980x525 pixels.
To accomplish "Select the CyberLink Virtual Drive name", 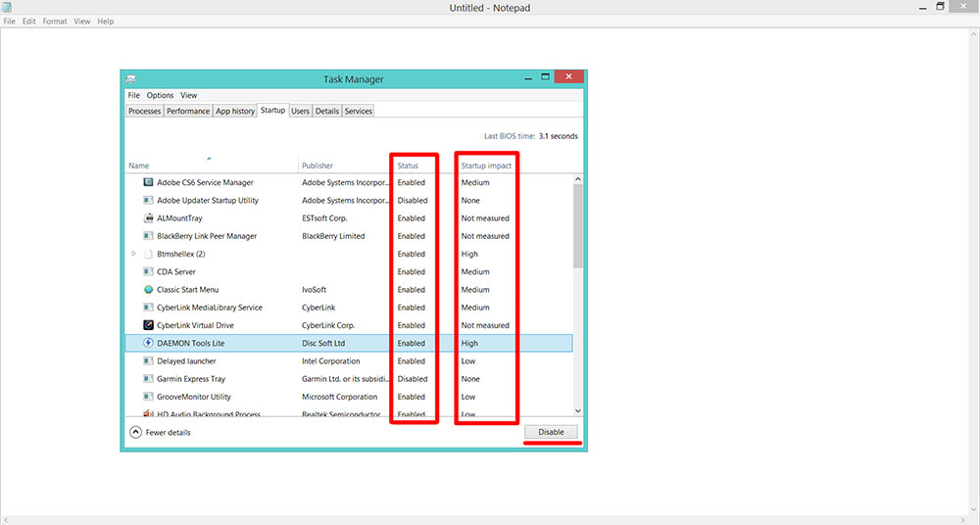I will click(195, 325).
